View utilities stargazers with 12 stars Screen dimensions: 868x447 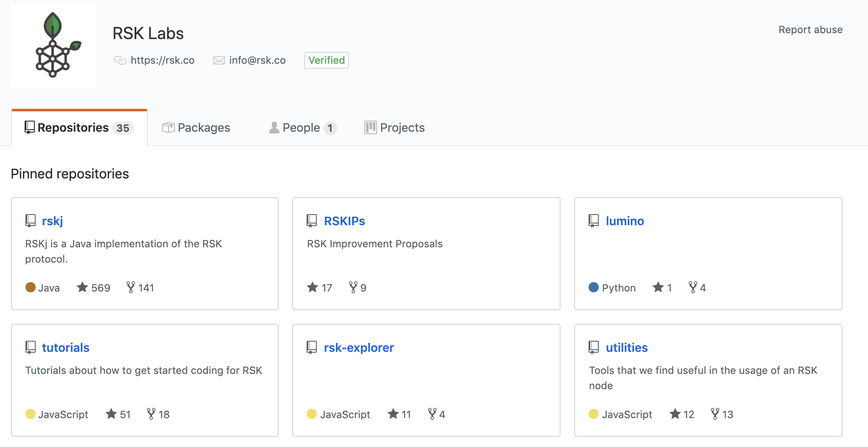tap(682, 414)
